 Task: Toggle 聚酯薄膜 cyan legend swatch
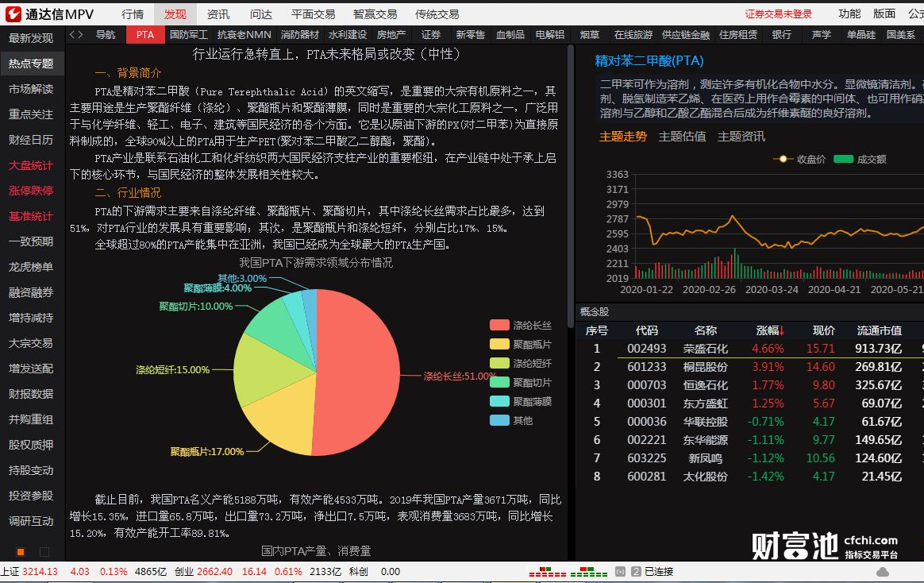pyautogui.click(x=499, y=401)
